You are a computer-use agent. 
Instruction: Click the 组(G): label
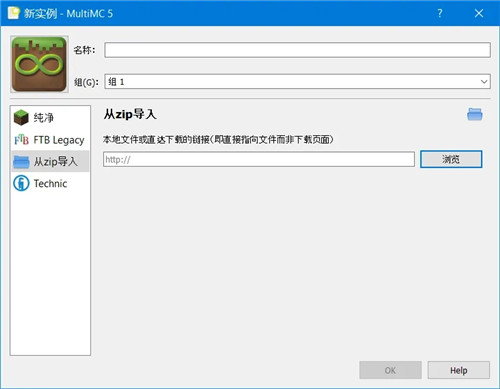click(x=86, y=82)
